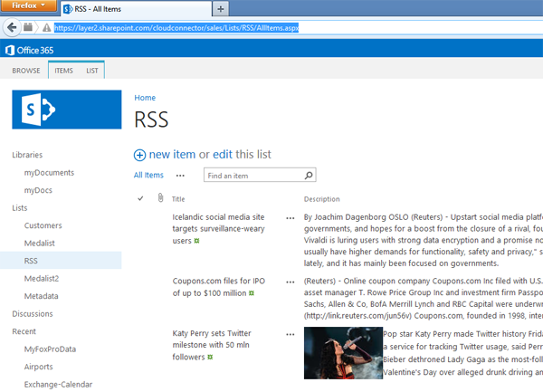Screen dimensions: 543x392
Task: Open ellipsis menu for Icelandic social media item
Action: [290, 218]
